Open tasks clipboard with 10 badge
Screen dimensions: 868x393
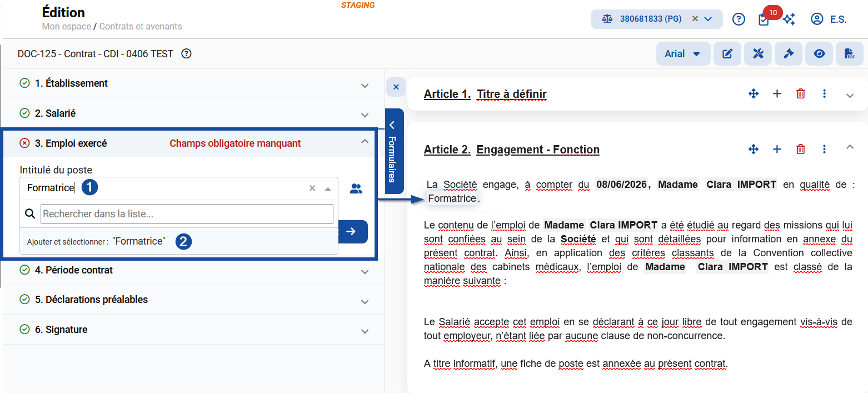point(764,19)
